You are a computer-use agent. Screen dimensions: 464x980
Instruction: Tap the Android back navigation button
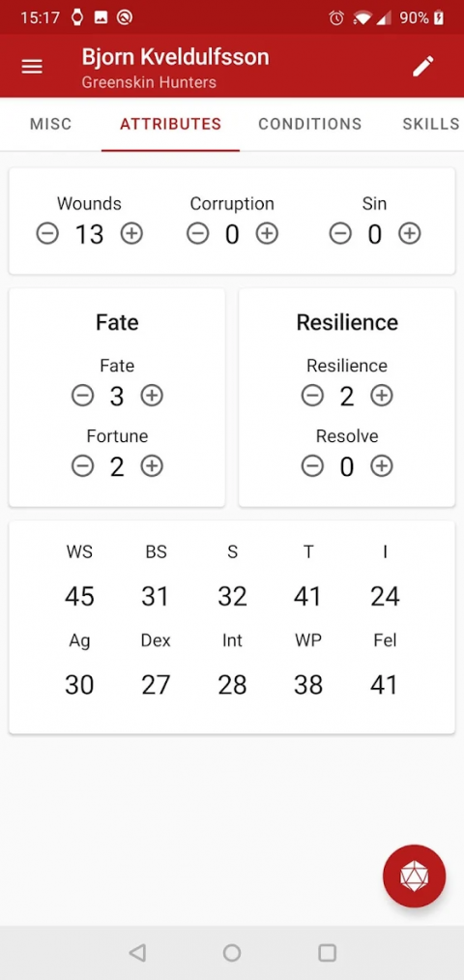(136, 953)
